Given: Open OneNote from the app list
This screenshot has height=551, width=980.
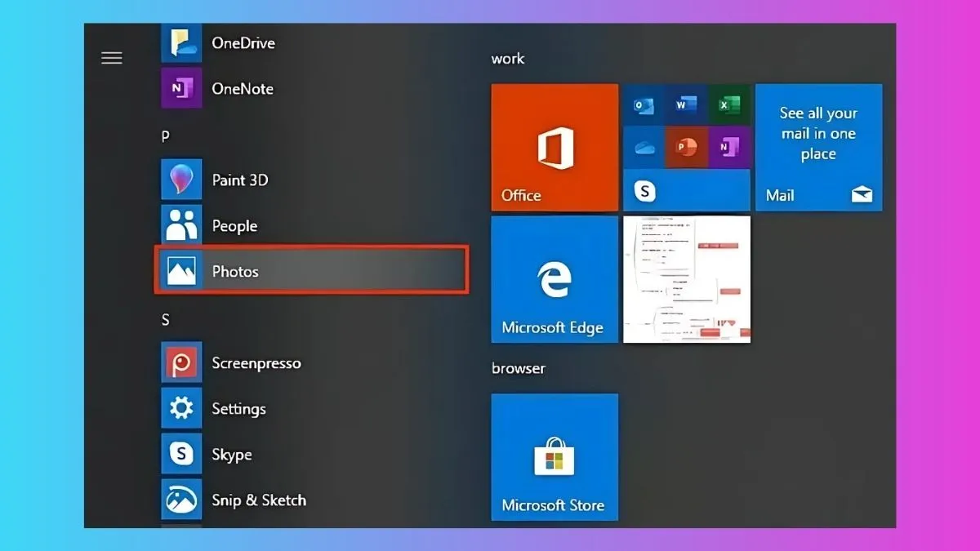Looking at the screenshot, I should tap(242, 88).
